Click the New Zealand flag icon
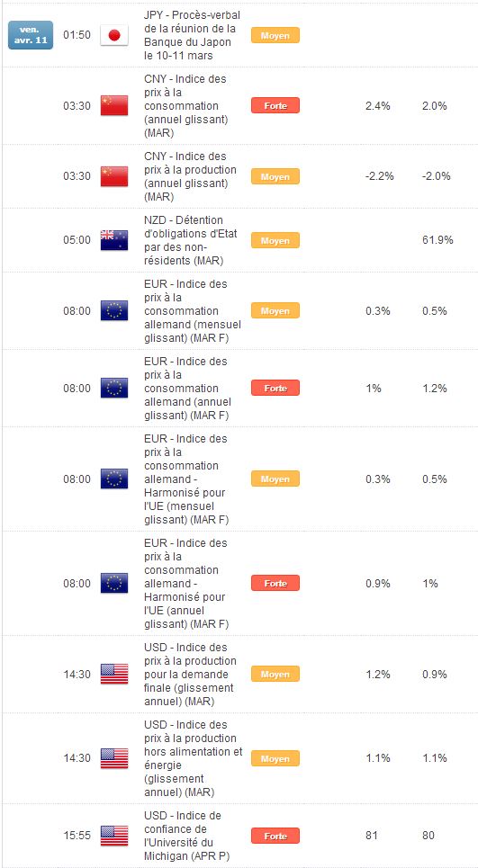 [x=114, y=239]
